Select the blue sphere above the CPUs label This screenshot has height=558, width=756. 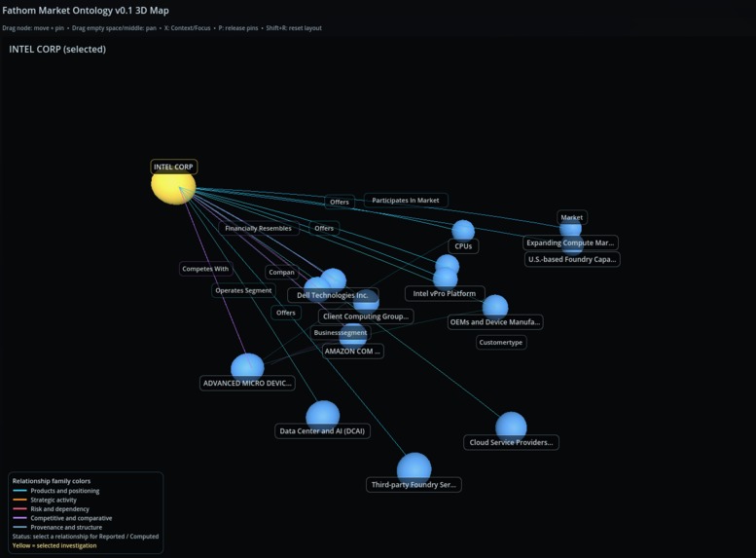pos(463,231)
